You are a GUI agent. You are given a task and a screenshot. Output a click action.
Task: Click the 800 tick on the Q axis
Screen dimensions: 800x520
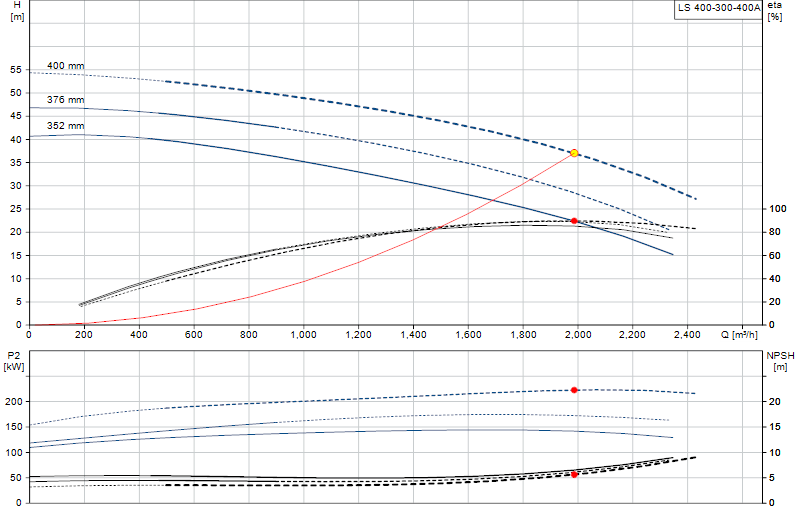pos(249,335)
